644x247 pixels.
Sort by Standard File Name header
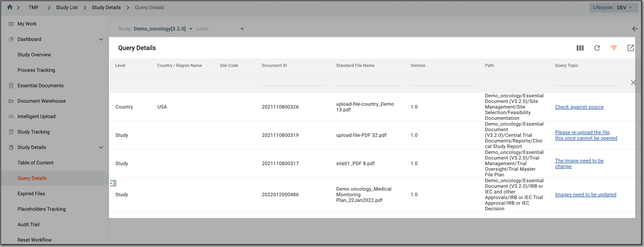355,65
